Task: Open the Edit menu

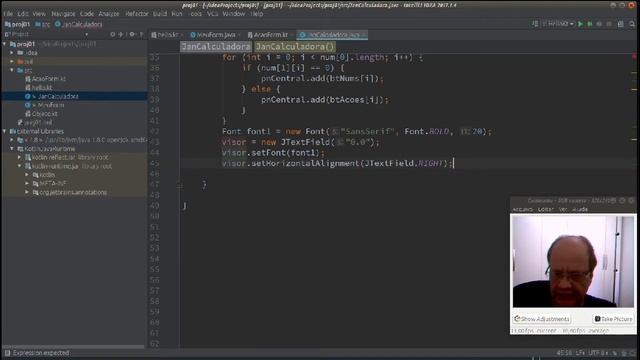Action: click(23, 14)
